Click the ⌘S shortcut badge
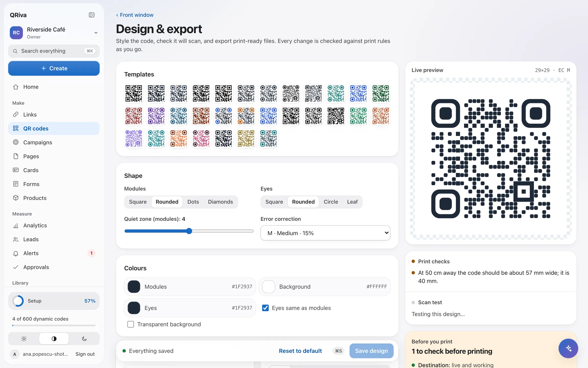This screenshot has height=368, width=588. tap(339, 351)
